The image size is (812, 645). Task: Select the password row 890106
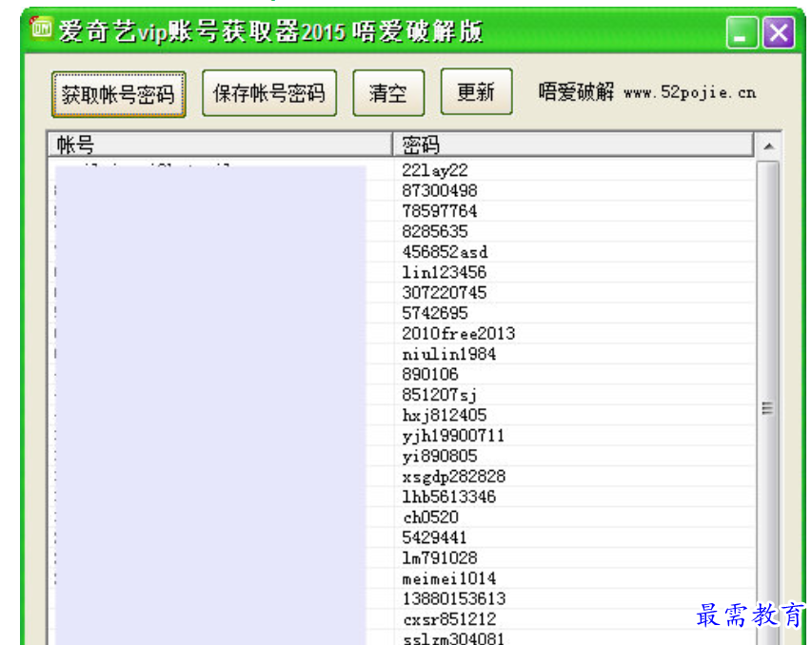pos(430,374)
